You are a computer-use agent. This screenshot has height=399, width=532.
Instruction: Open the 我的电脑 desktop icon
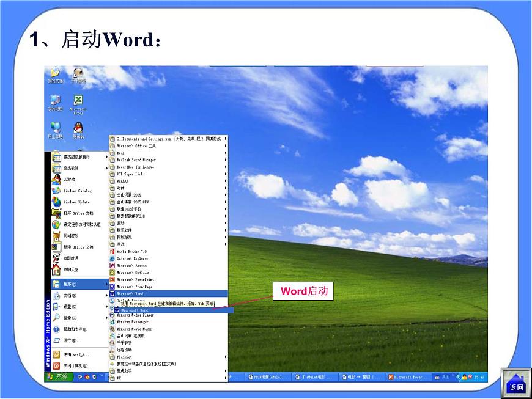coord(55,103)
